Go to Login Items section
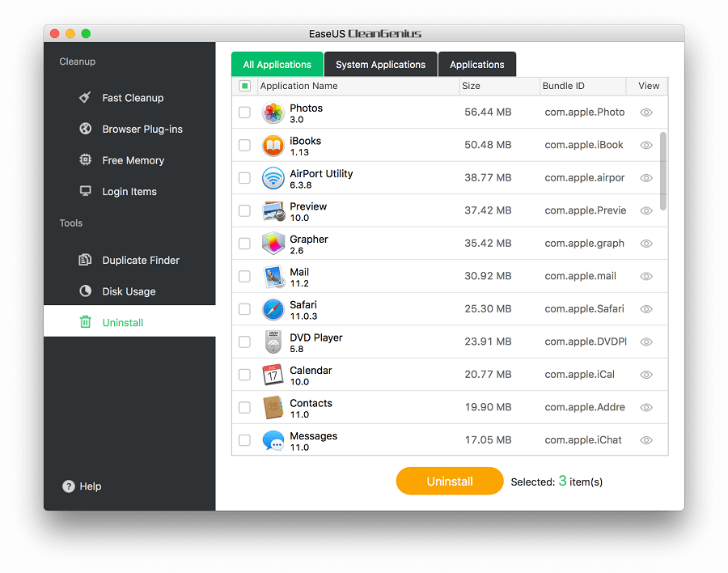 tap(129, 191)
